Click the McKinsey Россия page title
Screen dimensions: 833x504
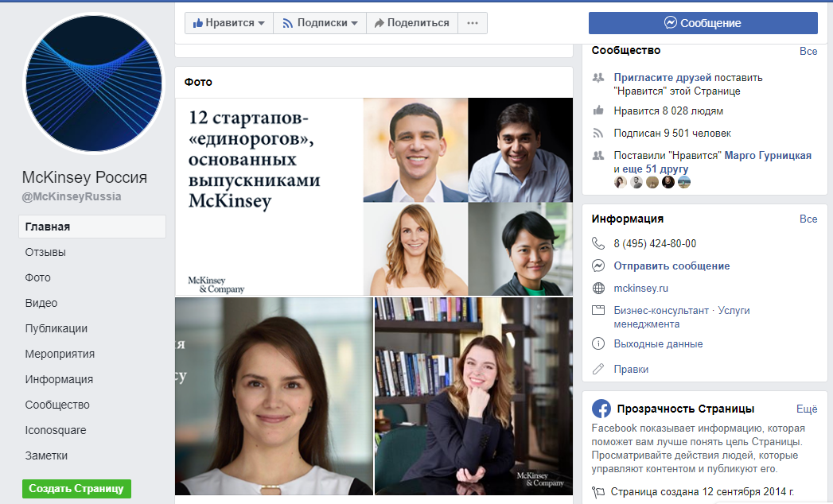(x=84, y=177)
